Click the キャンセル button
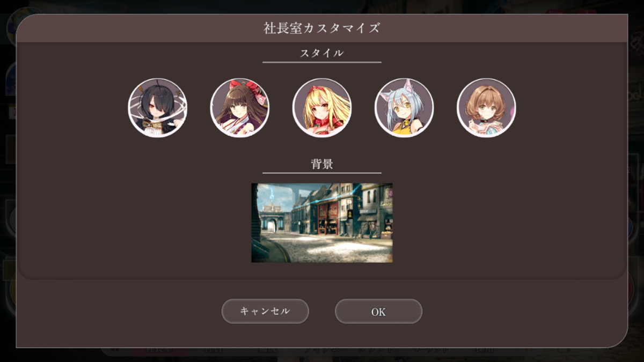The height and width of the screenshot is (362, 644). [x=265, y=311]
